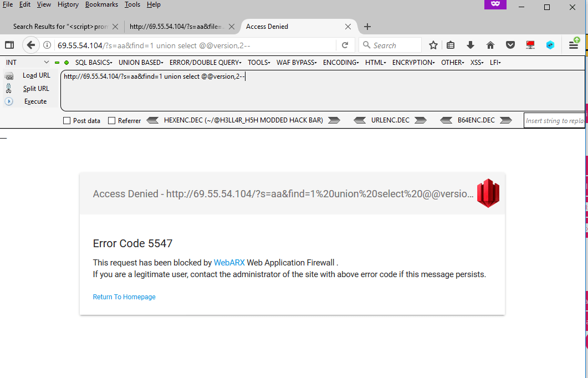This screenshot has height=378, width=588.
Task: Click the Execute play icon
Action: (x=9, y=101)
